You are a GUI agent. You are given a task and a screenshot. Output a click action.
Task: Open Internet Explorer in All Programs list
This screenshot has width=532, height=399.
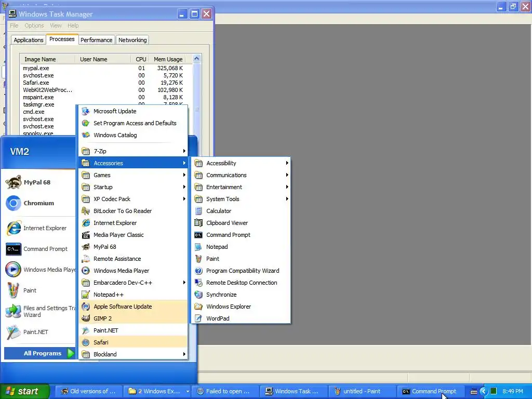(133, 223)
